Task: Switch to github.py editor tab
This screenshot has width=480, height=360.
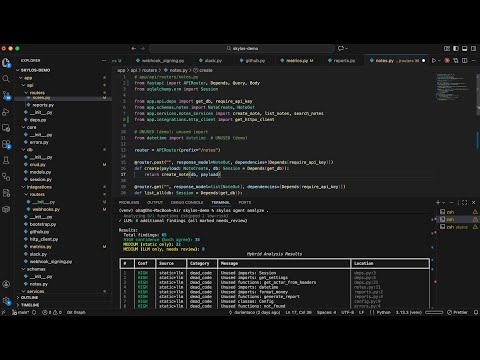Action: tap(253, 61)
